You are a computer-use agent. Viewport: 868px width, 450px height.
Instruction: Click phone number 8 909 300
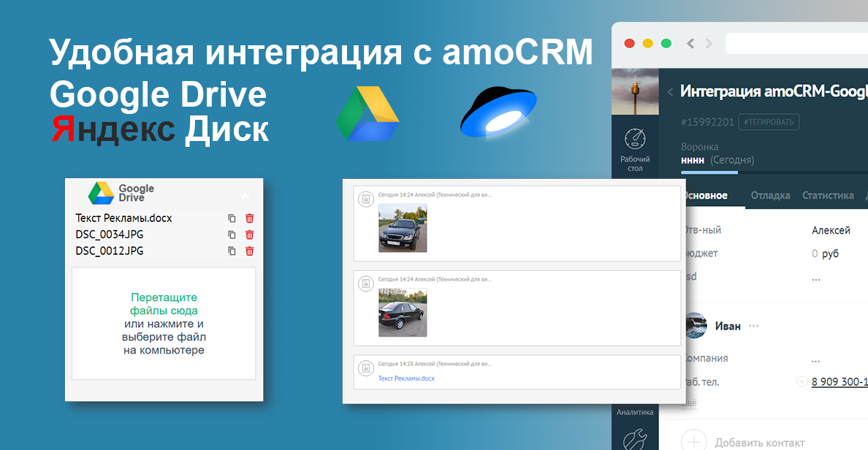pos(840,382)
